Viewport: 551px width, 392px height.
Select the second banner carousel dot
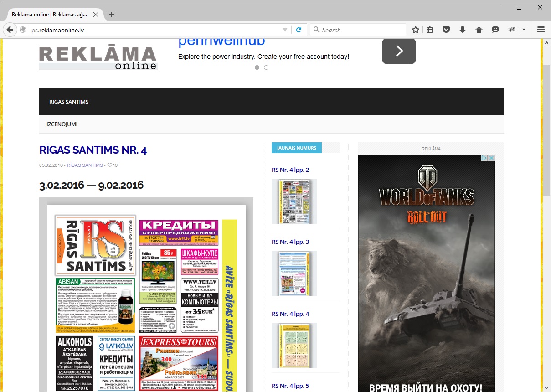click(266, 67)
